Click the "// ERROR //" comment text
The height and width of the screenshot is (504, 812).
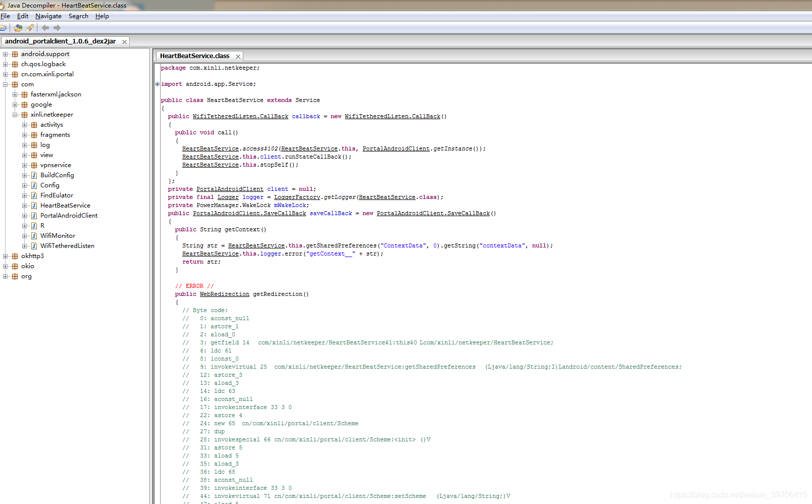pos(194,286)
